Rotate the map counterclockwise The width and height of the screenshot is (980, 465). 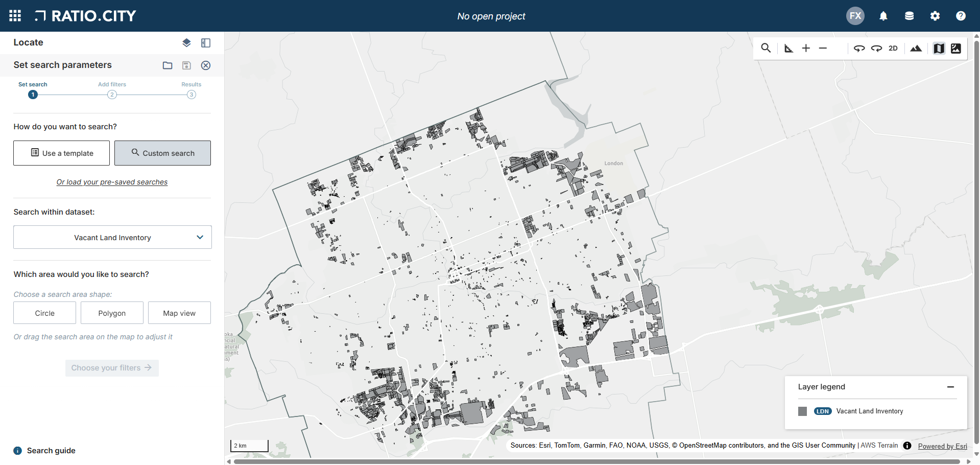point(859,48)
